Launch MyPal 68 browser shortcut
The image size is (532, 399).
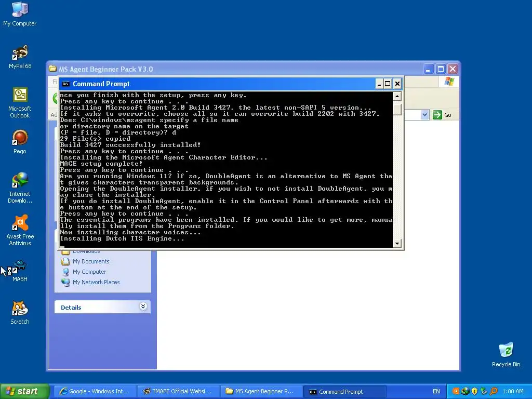click(20, 57)
